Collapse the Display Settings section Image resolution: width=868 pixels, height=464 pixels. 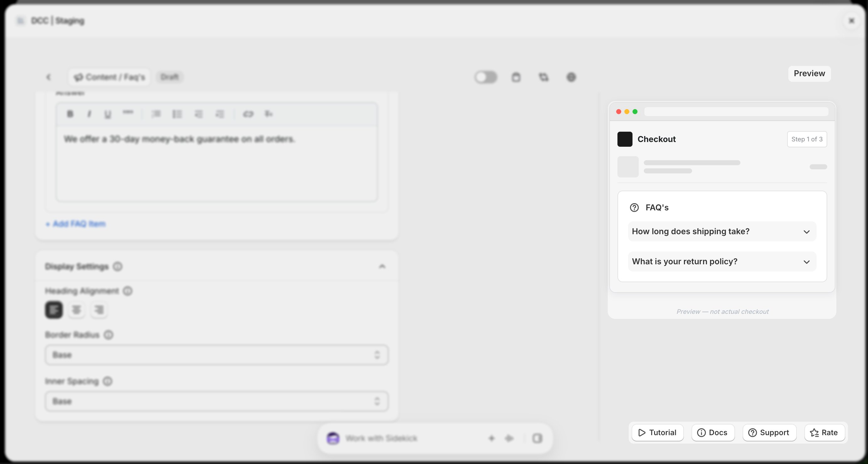coord(382,266)
